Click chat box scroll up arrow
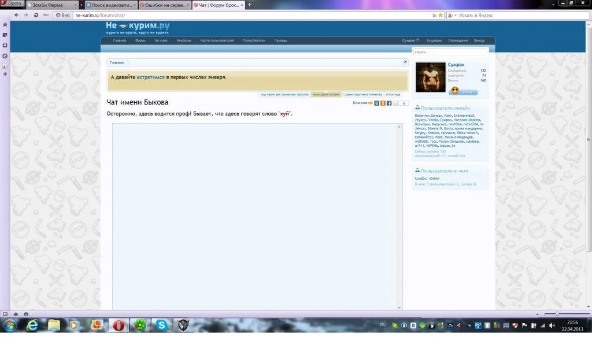The height and width of the screenshot is (364, 592). 399,127
